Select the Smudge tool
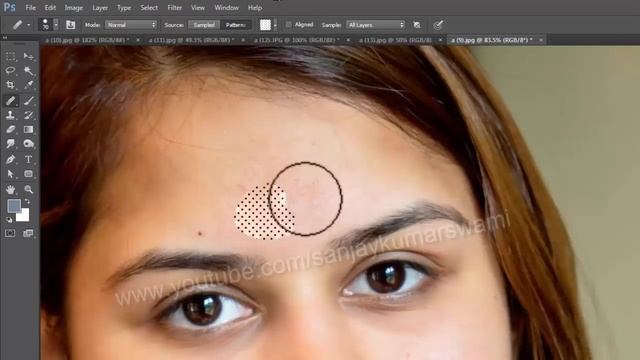Screen dimensions: 640x360 click(11, 144)
